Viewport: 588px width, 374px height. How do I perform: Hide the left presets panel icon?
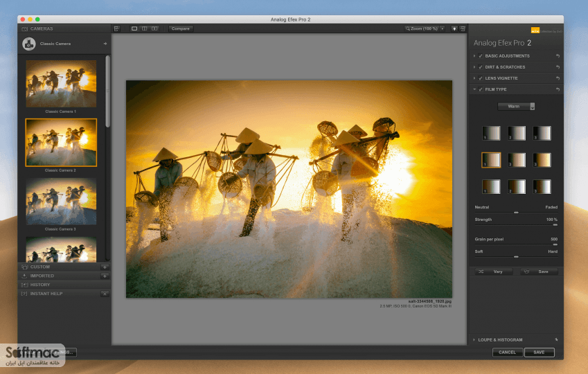(116, 28)
